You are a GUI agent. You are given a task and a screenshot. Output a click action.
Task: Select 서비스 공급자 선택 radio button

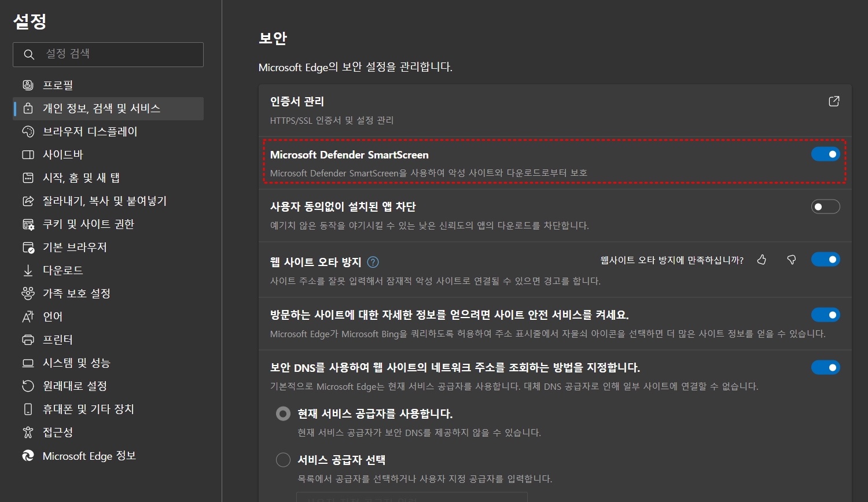click(x=283, y=460)
